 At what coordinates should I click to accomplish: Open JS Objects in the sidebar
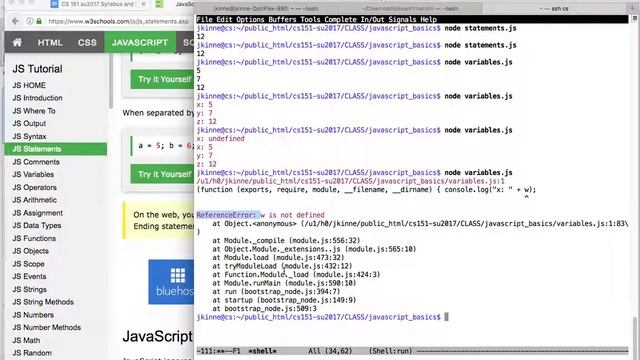coord(30,251)
